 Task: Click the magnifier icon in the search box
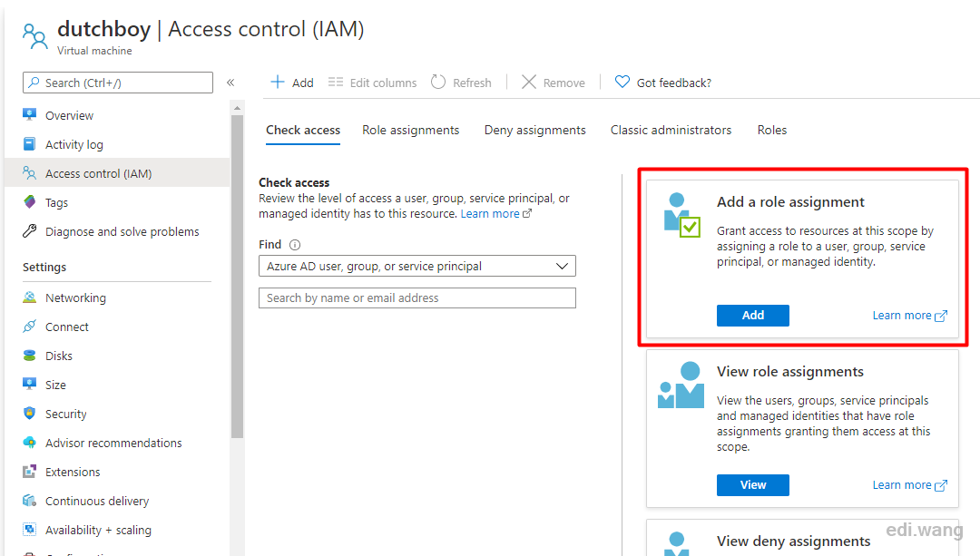[x=34, y=83]
